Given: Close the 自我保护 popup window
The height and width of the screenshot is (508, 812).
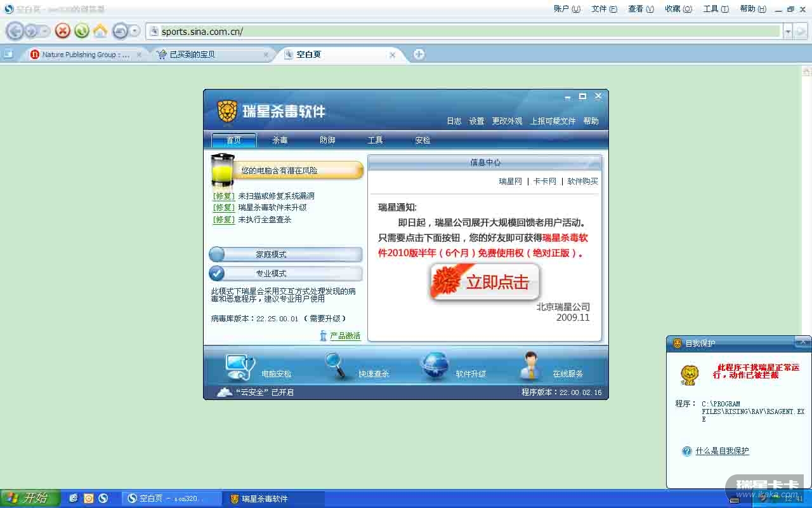Looking at the screenshot, I should (803, 343).
